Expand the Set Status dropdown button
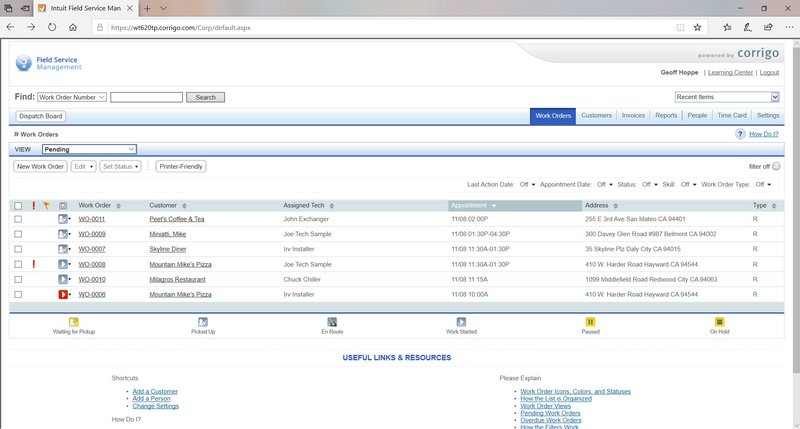The width and height of the screenshot is (800, 429). pos(120,166)
